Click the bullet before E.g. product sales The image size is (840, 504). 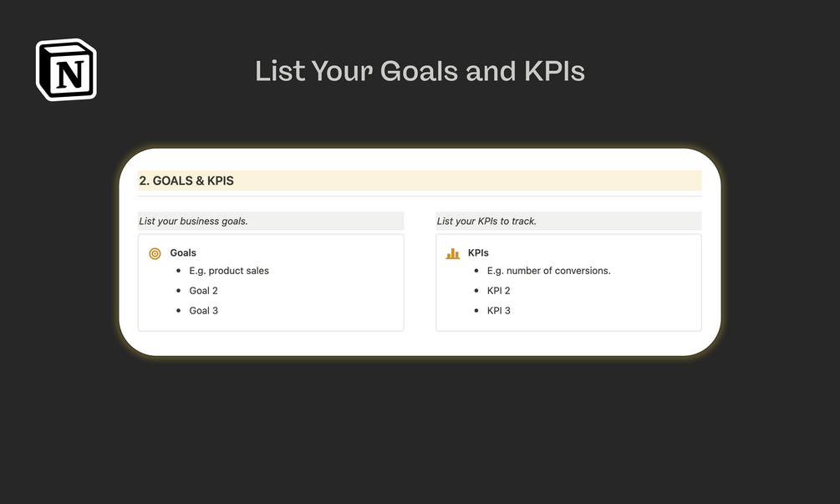coord(179,271)
